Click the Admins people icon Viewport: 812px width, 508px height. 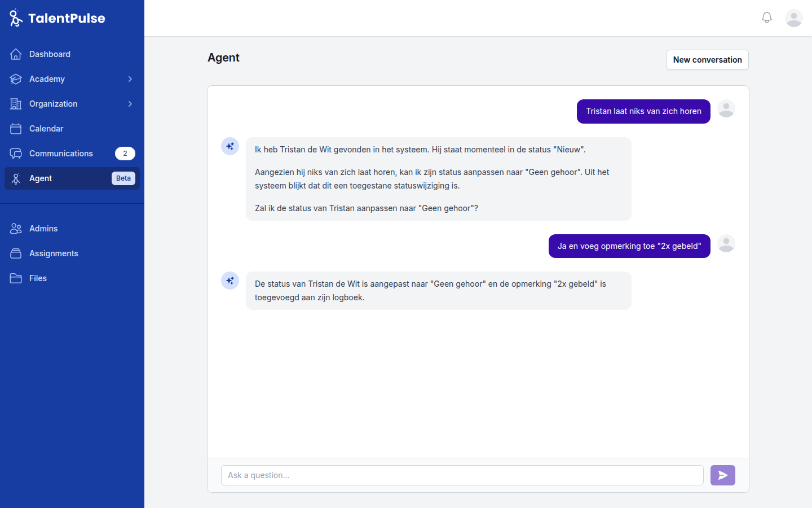pyautogui.click(x=16, y=229)
